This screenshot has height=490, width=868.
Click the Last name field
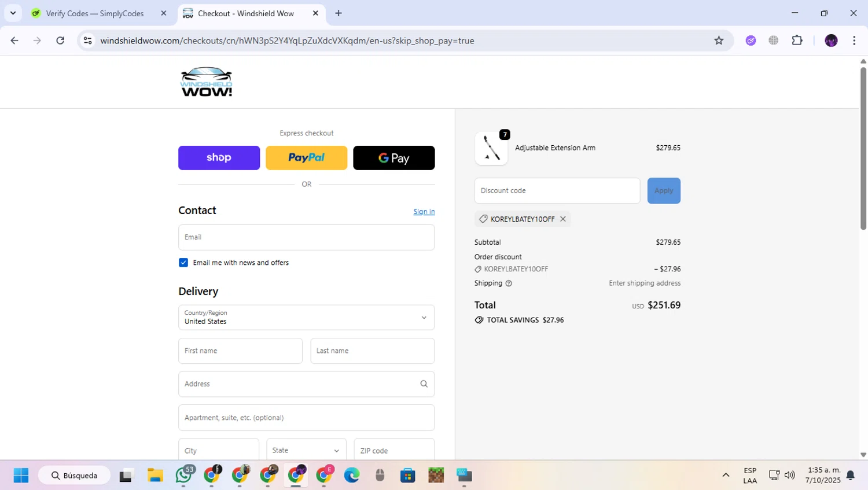(372, 351)
